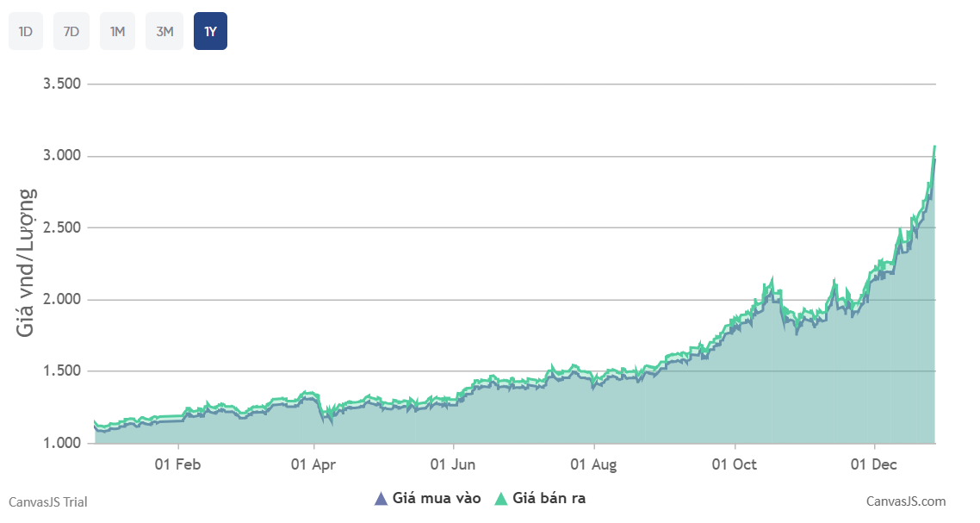Screen dimensions: 980x523
Task: Toggle the Giá mua vào legend text
Action: point(436,498)
